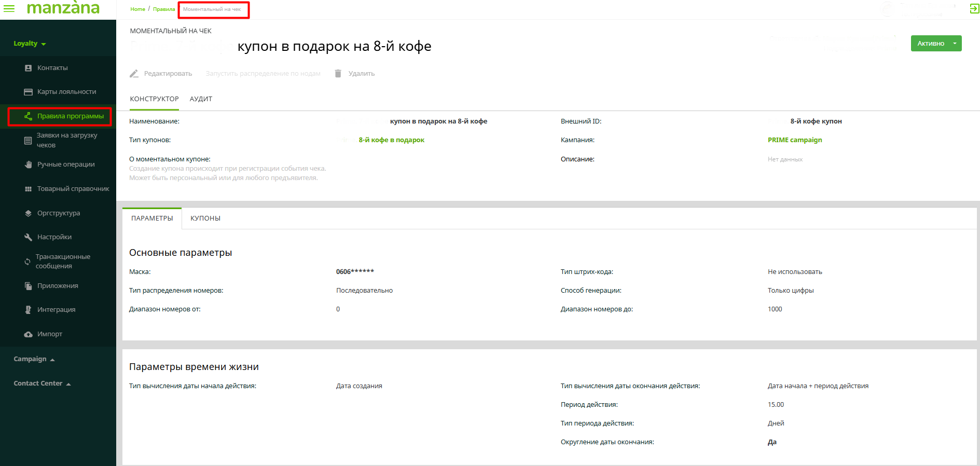The width and height of the screenshot is (980, 466).
Task: Open Товарный справочник grid icon
Action: [x=28, y=189]
